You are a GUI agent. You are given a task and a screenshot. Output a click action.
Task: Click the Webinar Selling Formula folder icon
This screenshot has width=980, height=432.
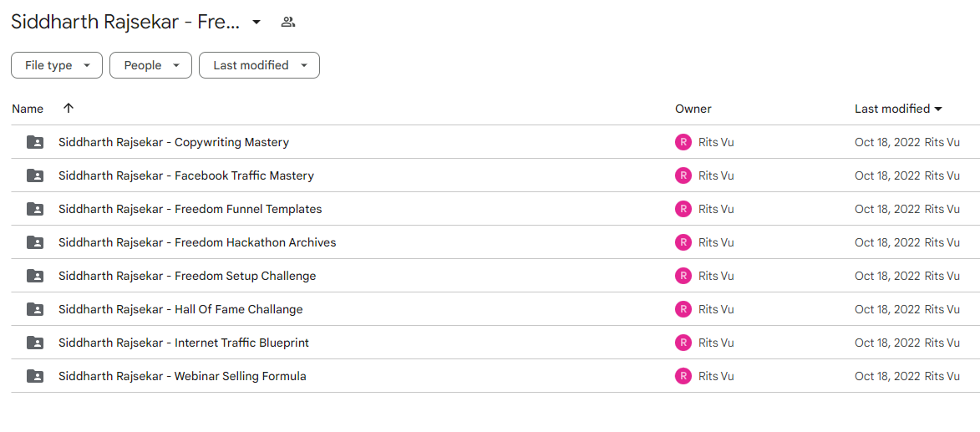[x=35, y=376]
